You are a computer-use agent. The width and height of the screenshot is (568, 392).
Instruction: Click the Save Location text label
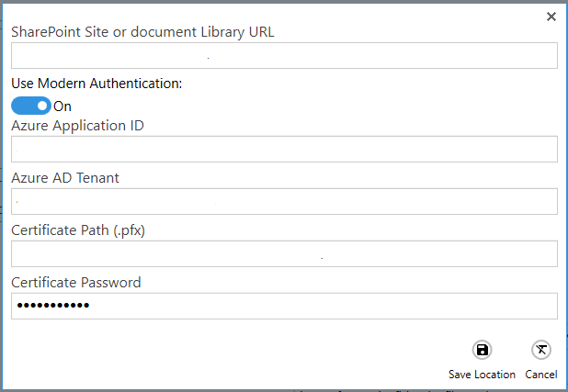pyautogui.click(x=482, y=375)
